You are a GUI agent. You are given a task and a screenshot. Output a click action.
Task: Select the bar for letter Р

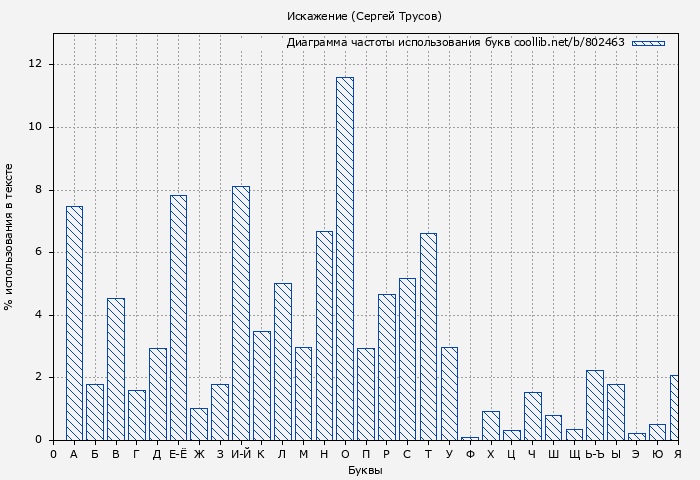pos(386,367)
